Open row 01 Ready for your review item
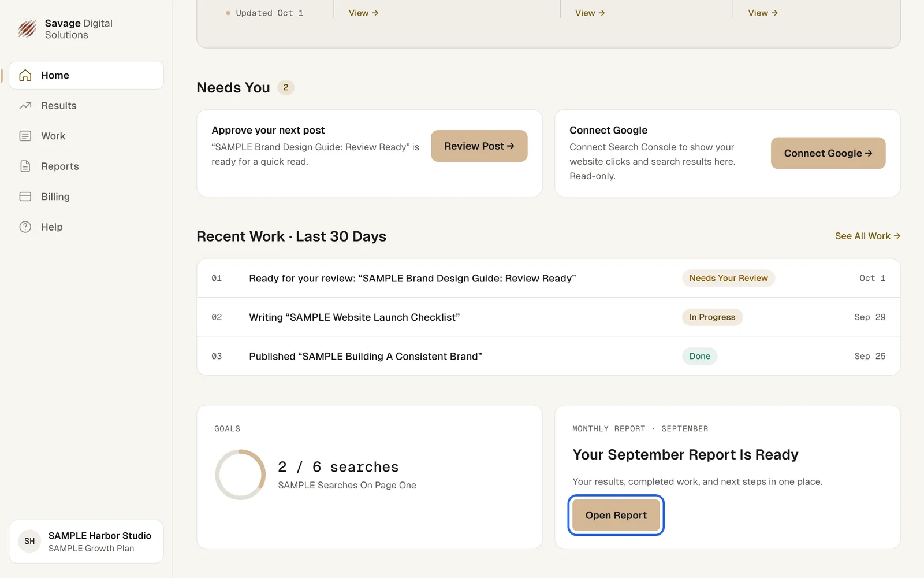The height and width of the screenshot is (578, 924). click(549, 278)
